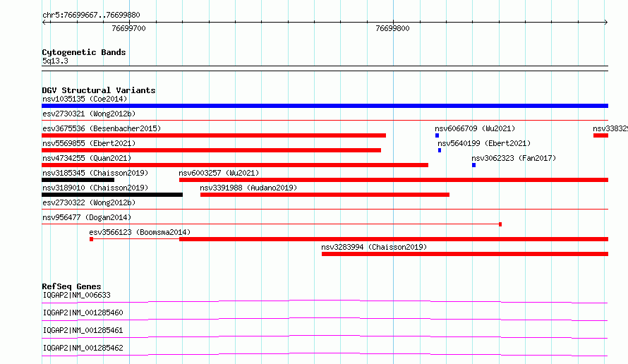The height and width of the screenshot is (364, 628).
Task: Click the esv3675536 red variant bar
Action: coord(214,135)
